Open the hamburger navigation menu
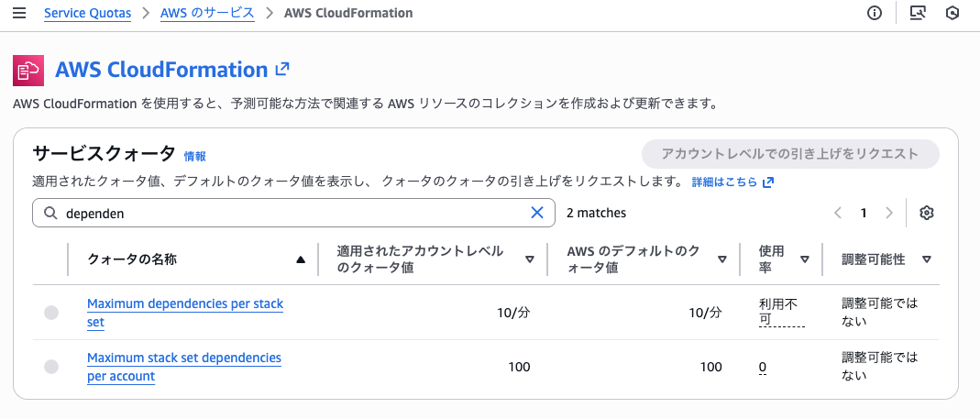The height and width of the screenshot is (419, 980). coord(20,14)
